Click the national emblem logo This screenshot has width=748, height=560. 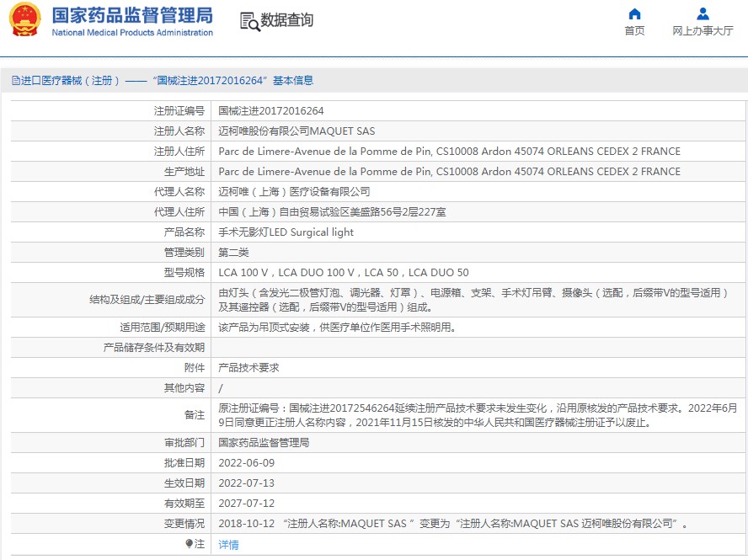coord(24,20)
